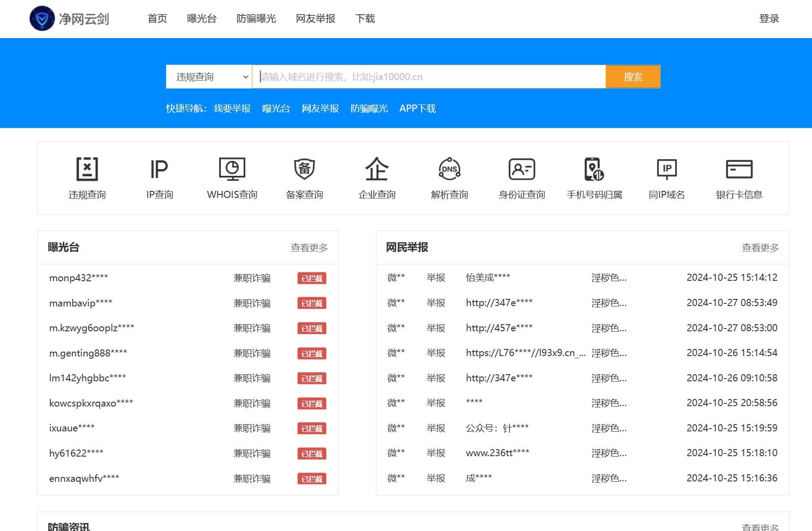Click the 曝光台 quick nav link
Screen dimensions: 812x531
276,109
